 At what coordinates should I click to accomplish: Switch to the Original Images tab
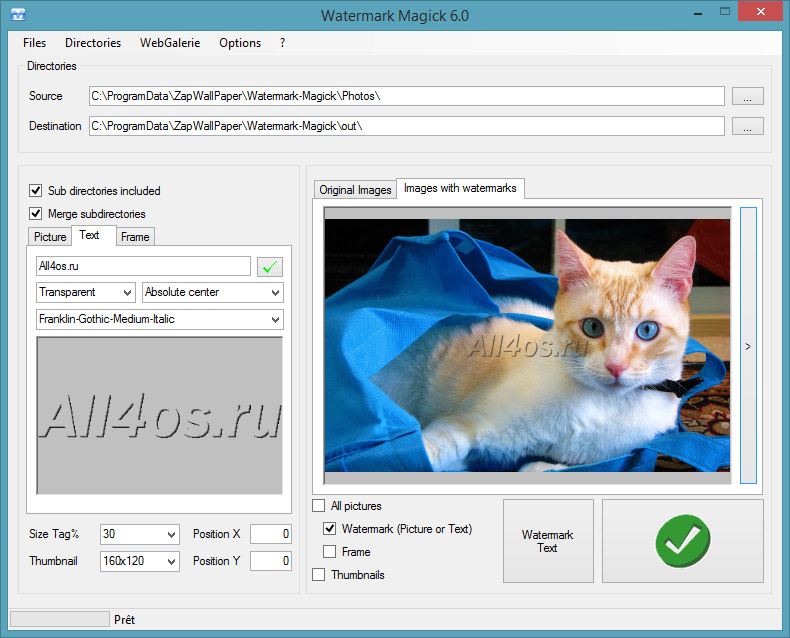coord(355,190)
